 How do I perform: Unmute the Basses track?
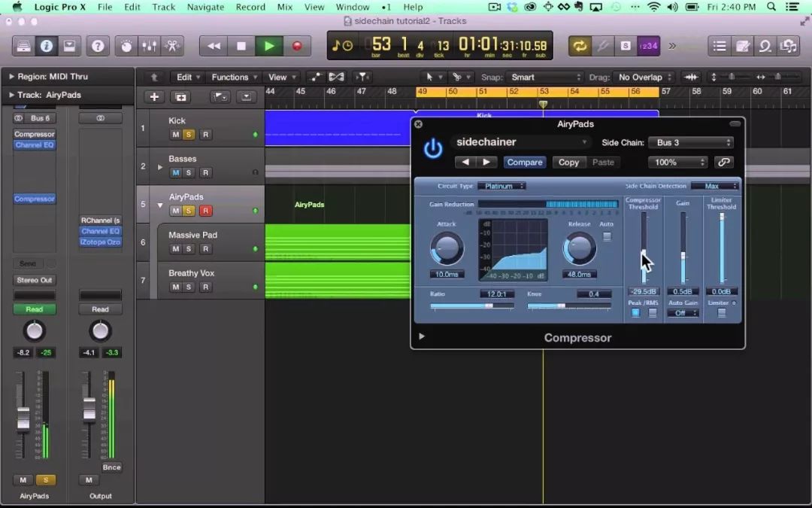pyautogui.click(x=175, y=172)
